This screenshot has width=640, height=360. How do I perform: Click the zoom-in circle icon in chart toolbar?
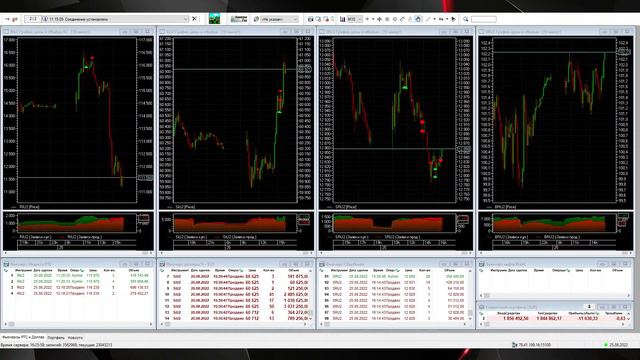tap(387, 19)
